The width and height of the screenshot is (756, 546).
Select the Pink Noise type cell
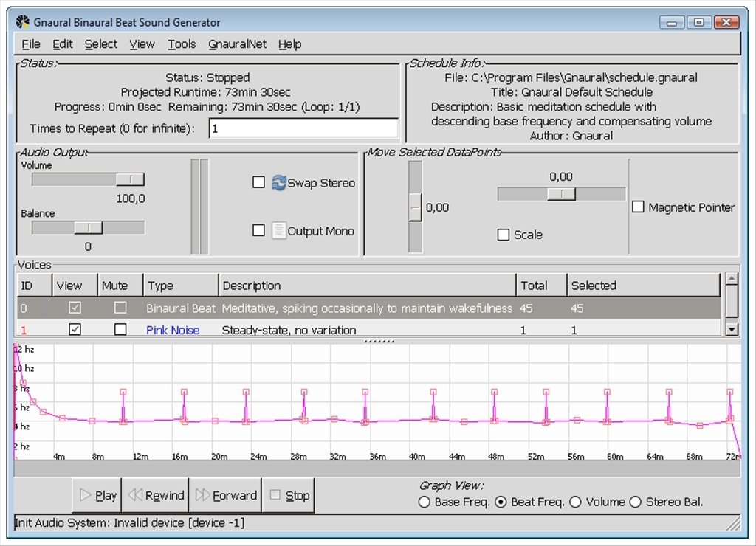[173, 330]
